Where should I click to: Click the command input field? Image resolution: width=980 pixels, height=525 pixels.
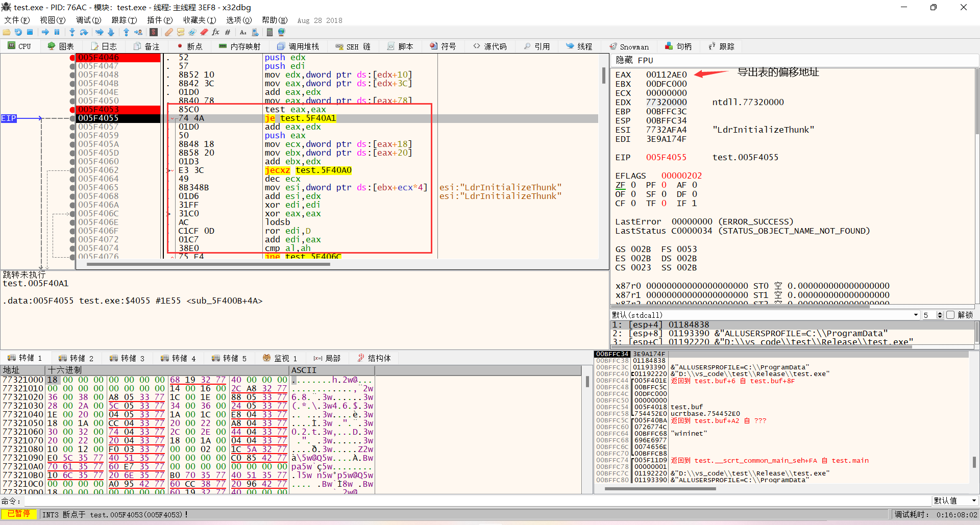coord(477,501)
